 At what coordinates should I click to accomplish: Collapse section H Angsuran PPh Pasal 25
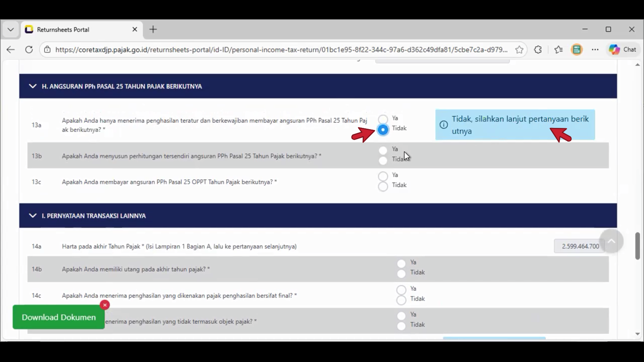point(33,86)
